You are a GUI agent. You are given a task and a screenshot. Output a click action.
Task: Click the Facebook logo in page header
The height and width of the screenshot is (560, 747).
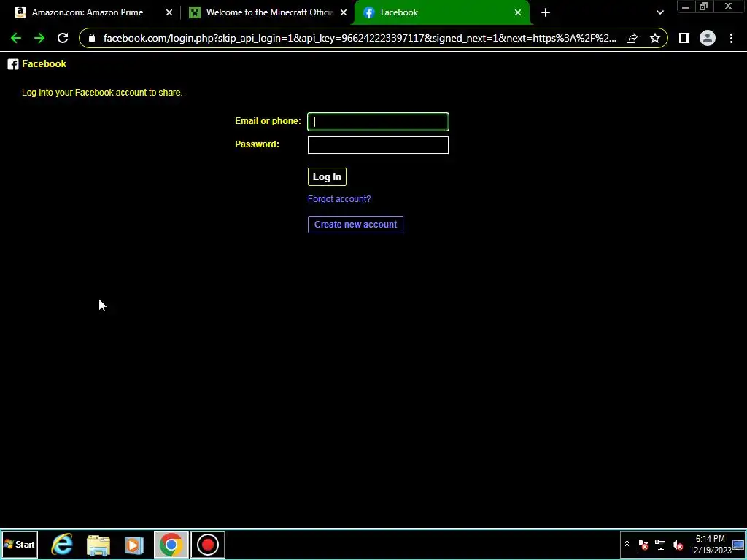tap(13, 64)
